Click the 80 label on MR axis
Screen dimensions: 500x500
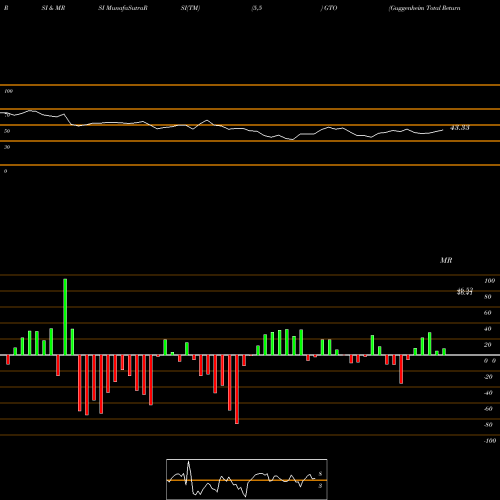(488, 297)
